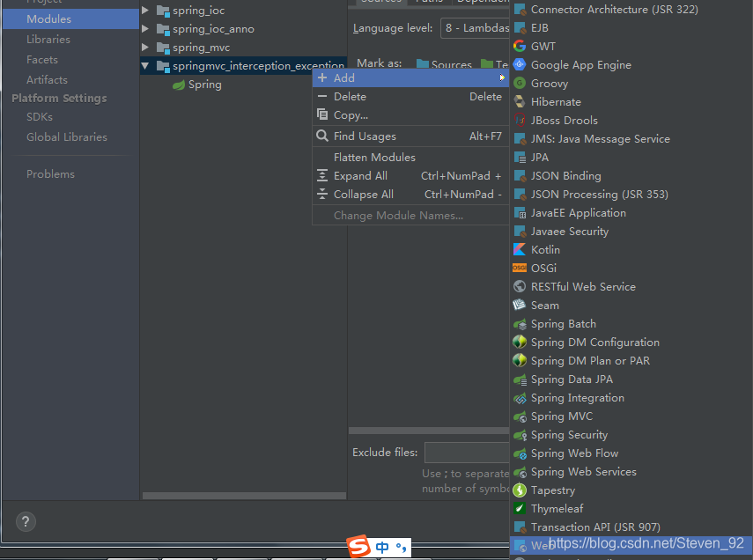This screenshot has height=560, width=753.
Task: Click the content pane horizontal scrollbar
Action: click(429, 431)
